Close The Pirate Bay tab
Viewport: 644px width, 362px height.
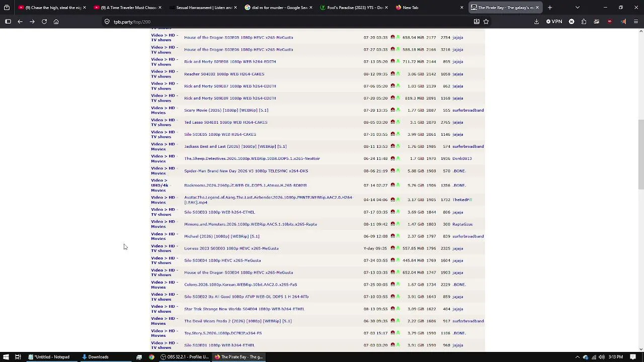click(x=537, y=8)
